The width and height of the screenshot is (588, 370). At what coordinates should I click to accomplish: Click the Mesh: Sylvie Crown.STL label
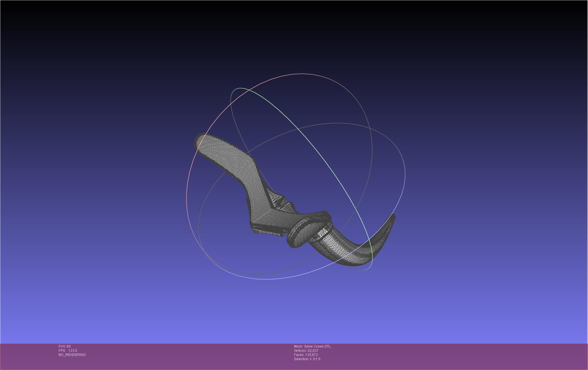pos(312,346)
